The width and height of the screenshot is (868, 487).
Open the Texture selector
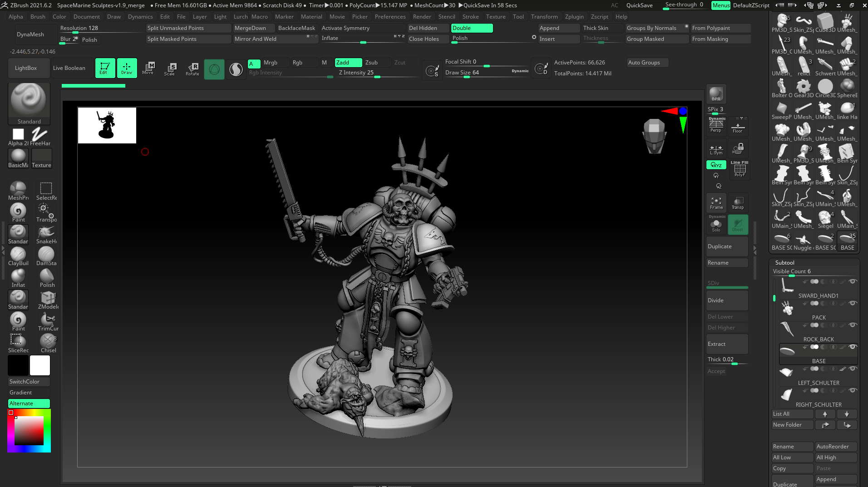coord(41,158)
